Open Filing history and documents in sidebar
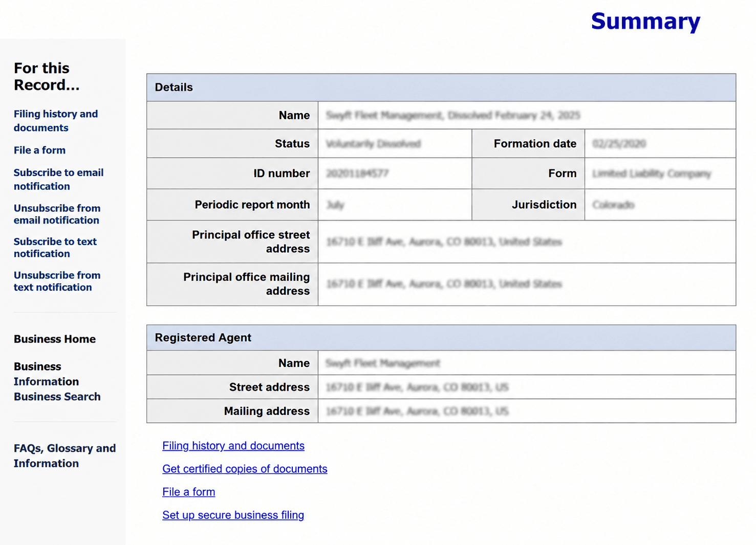756x545 pixels. pyautogui.click(x=56, y=121)
